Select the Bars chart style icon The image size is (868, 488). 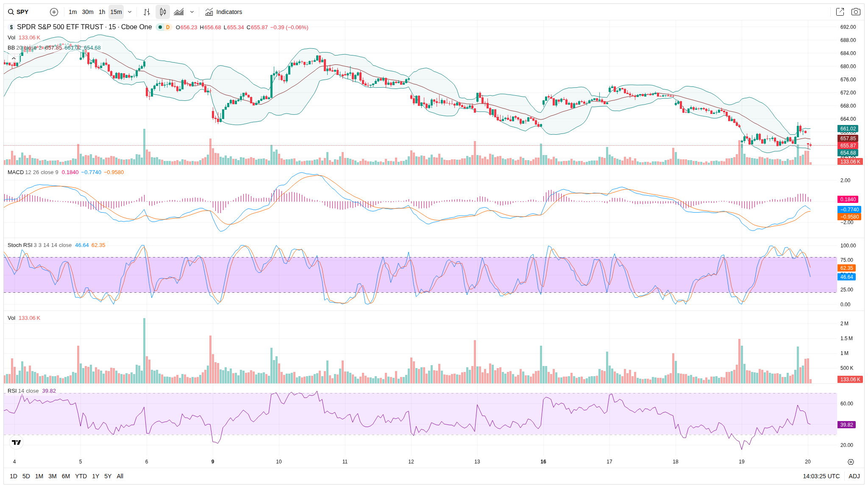point(147,12)
